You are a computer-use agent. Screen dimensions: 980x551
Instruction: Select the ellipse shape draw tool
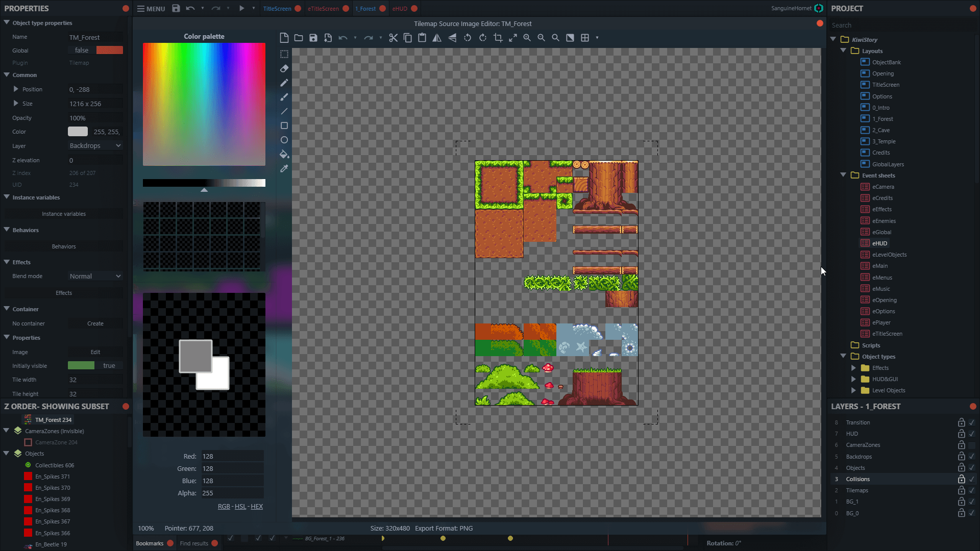284,140
